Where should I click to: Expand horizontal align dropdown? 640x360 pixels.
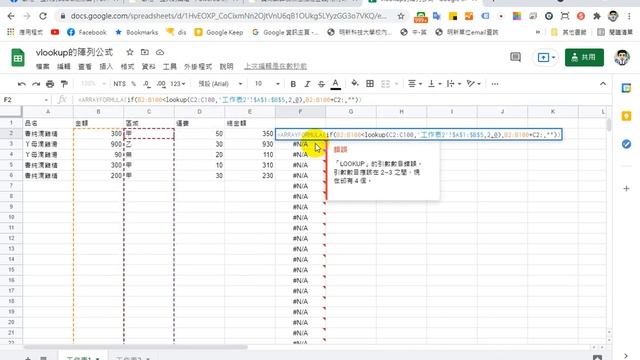coord(415,84)
